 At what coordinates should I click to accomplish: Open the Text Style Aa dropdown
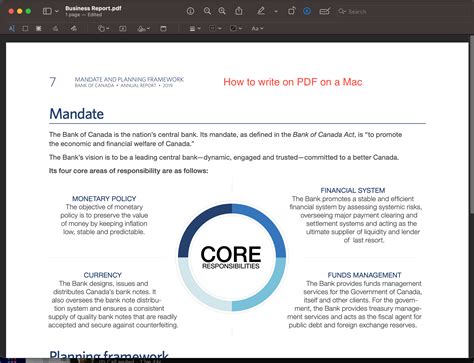pos(257,29)
